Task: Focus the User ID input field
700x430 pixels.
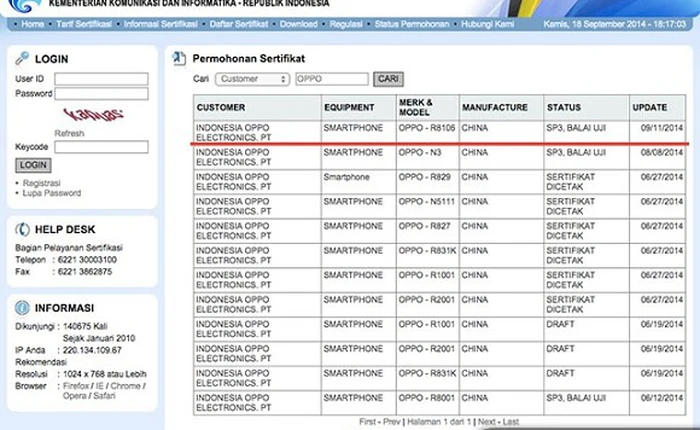Action: (x=101, y=79)
